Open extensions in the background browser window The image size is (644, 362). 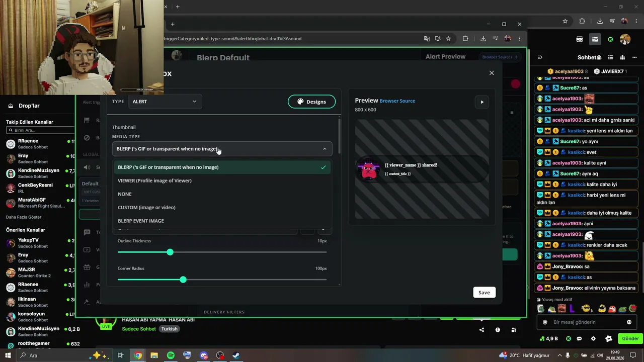[582, 21]
